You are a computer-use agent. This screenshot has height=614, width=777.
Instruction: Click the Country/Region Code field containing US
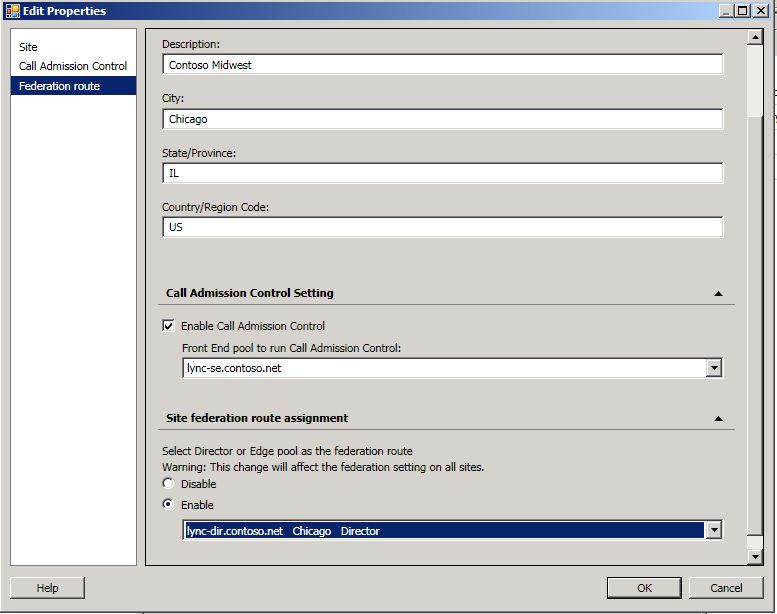coord(443,227)
